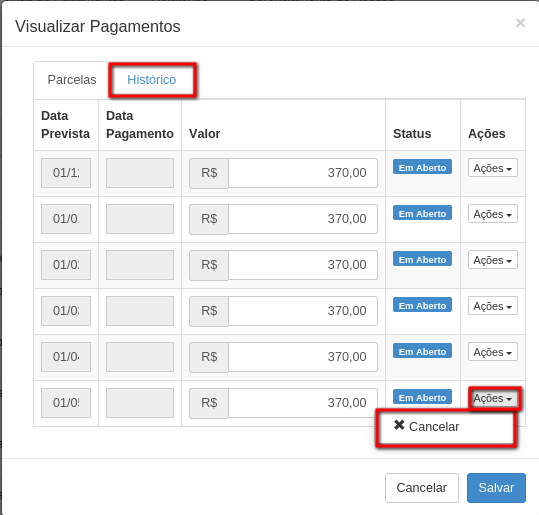Switch to the Histórico tab

pos(152,80)
